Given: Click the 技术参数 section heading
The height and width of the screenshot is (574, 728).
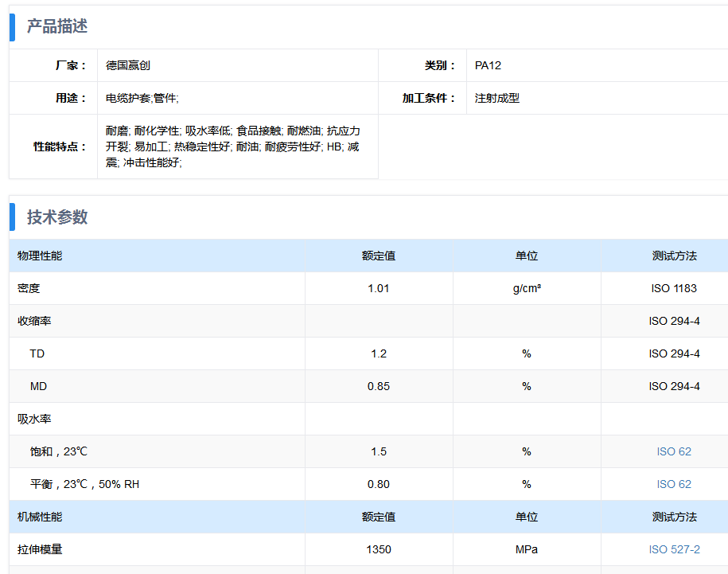Looking at the screenshot, I should point(57,217).
